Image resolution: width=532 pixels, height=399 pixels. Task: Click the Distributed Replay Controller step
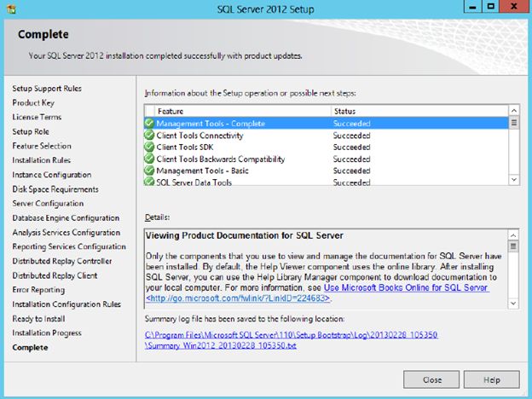[x=62, y=261]
